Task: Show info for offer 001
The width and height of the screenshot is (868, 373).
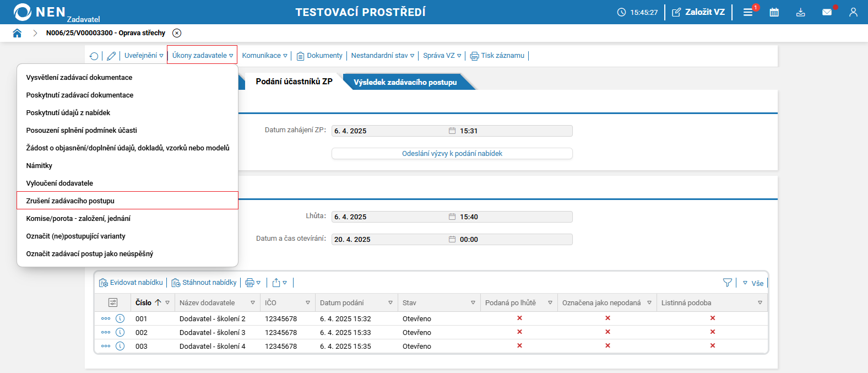Action: point(120,318)
